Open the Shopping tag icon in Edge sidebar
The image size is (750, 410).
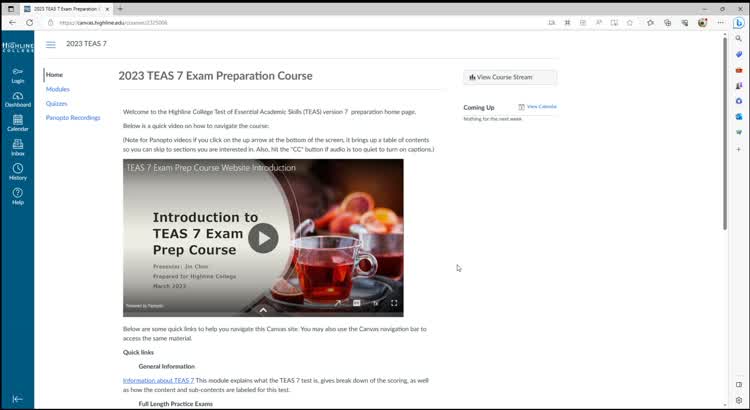[739, 54]
